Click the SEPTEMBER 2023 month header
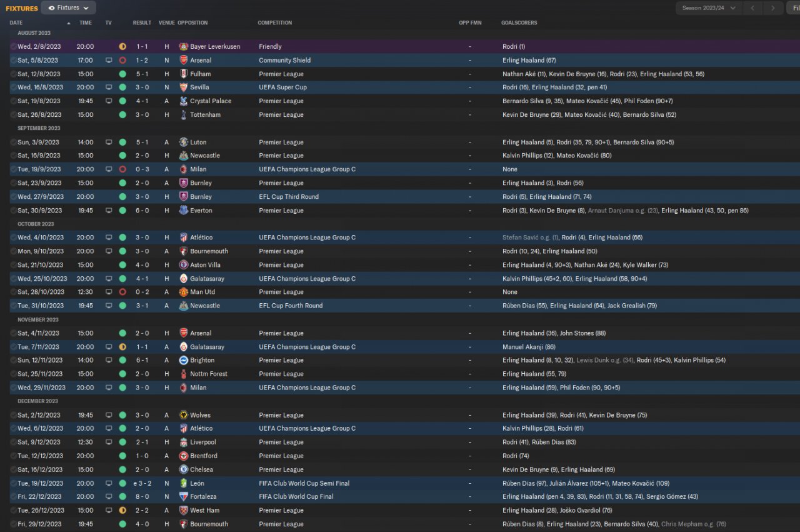This screenshot has height=532, width=800. (x=39, y=128)
